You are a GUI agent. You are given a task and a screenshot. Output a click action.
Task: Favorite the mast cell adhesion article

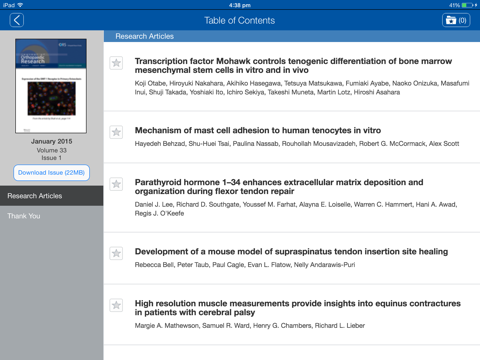click(x=116, y=132)
